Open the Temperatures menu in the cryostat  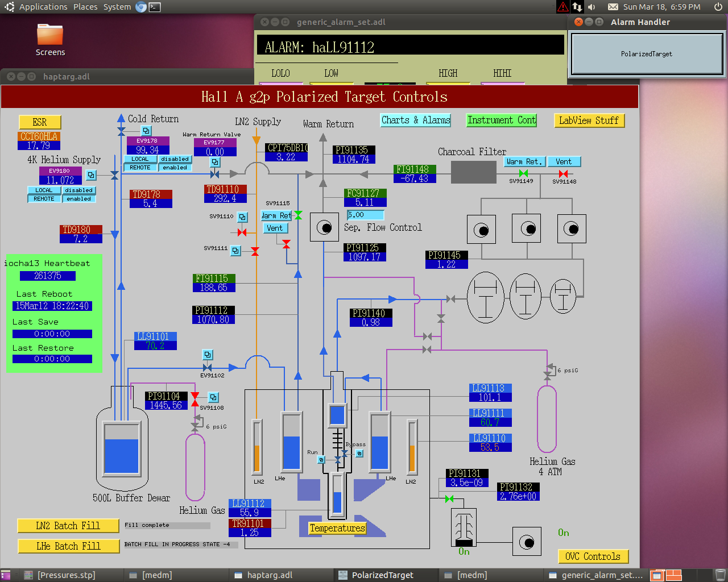(x=337, y=528)
